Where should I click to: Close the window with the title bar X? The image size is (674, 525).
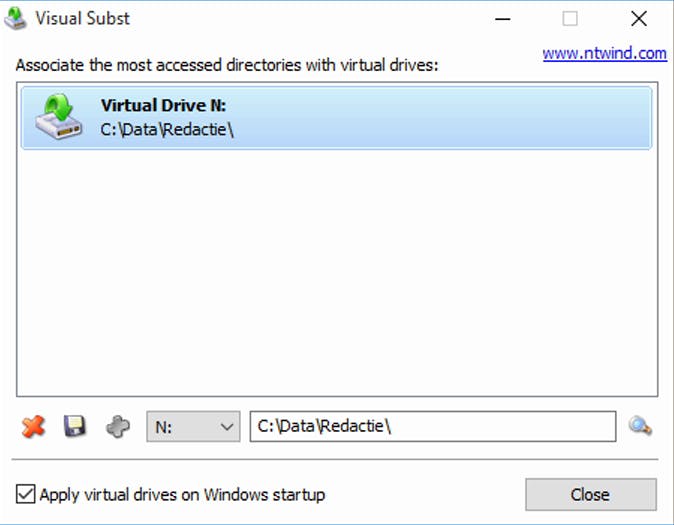(x=639, y=18)
